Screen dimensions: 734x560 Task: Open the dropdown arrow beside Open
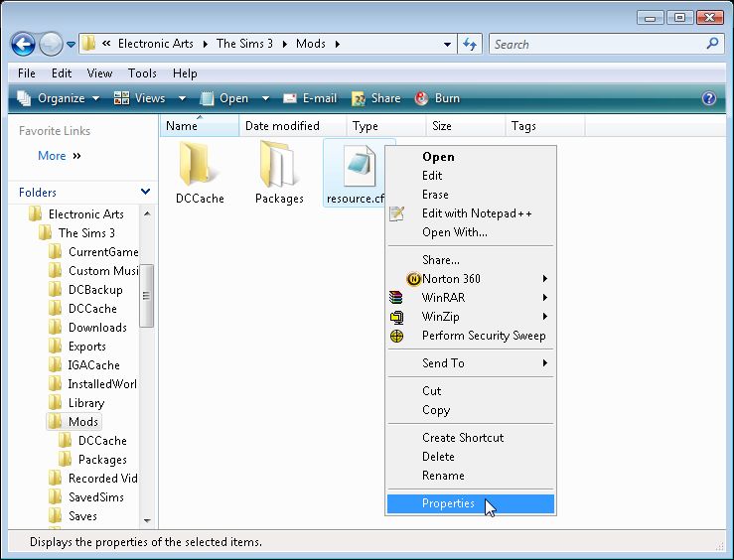(265, 98)
